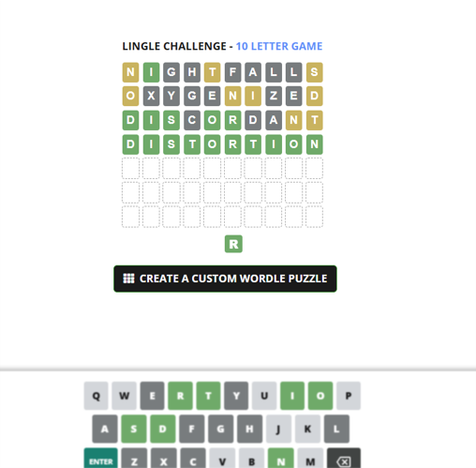Tap the M key on keyboard
The image size is (476, 468).
click(x=310, y=459)
